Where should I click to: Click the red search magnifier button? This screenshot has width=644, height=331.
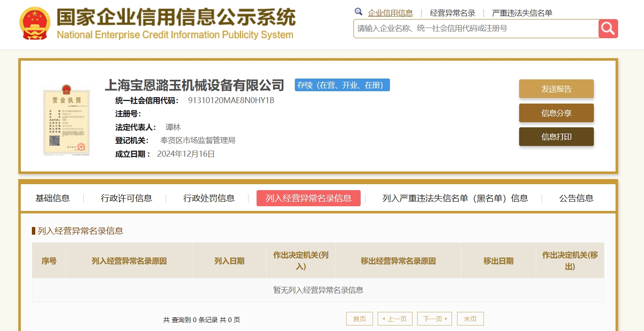point(608,28)
